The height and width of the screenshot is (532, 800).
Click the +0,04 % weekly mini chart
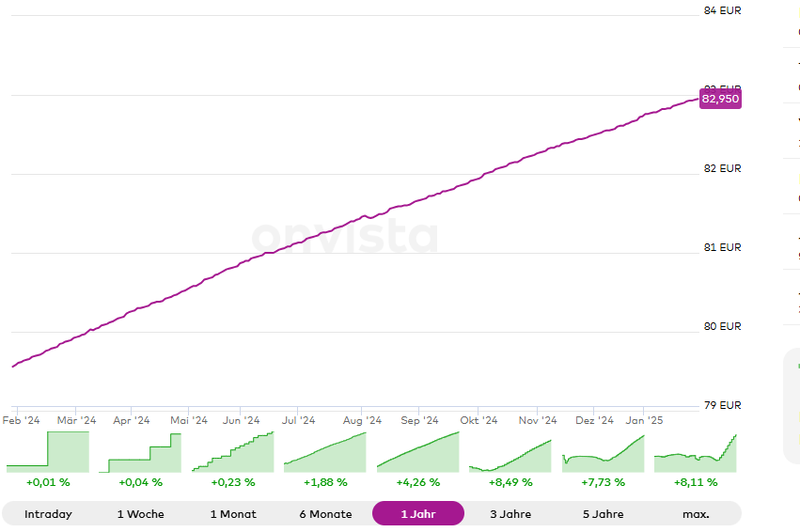tap(140, 452)
